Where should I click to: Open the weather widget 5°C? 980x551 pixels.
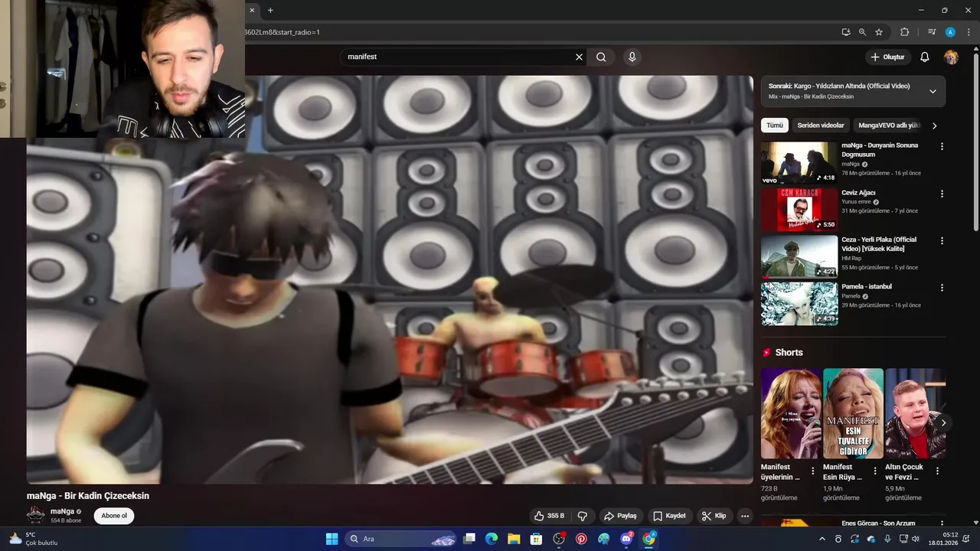(x=32, y=539)
